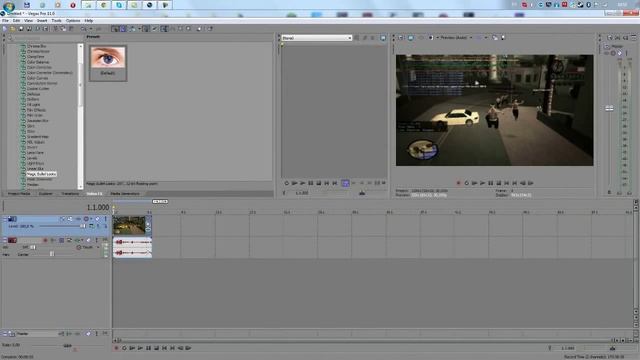This screenshot has width=640, height=360.
Task: Click the audio track Pan slider handle
Action: point(52,254)
